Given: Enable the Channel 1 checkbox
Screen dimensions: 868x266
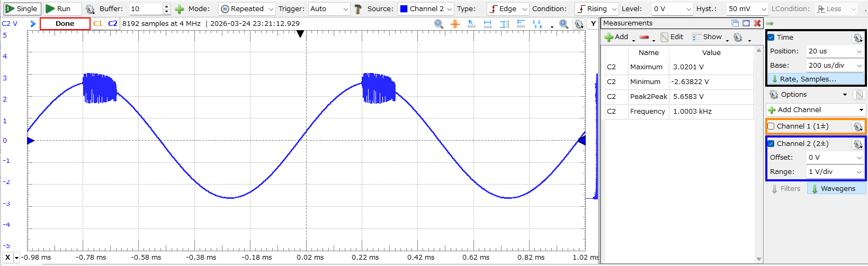Looking at the screenshot, I should pos(771,126).
